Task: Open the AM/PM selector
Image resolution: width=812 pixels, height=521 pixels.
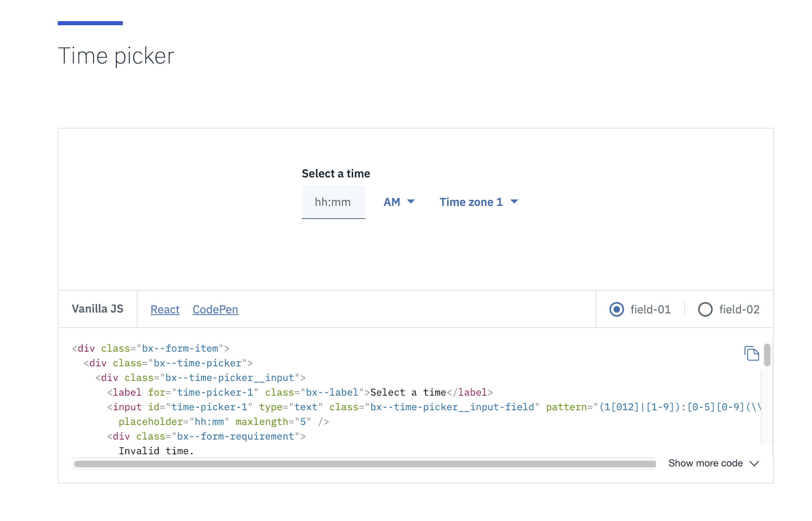Action: [x=399, y=201]
